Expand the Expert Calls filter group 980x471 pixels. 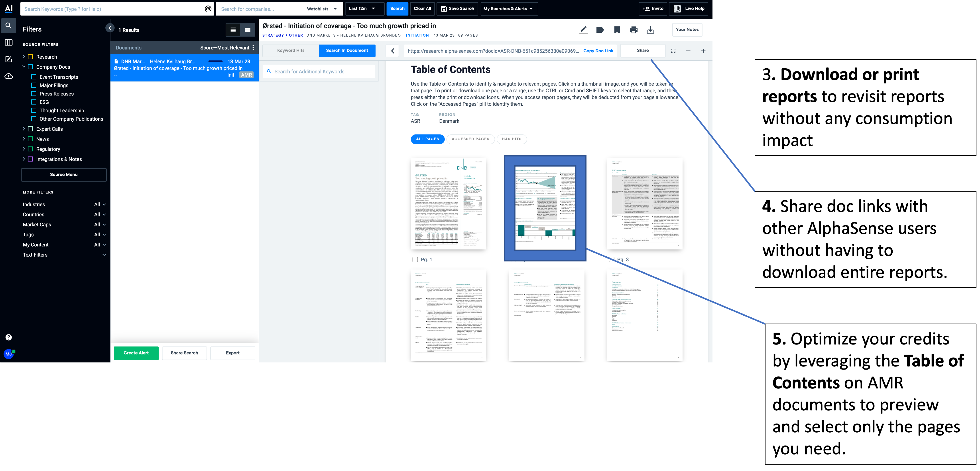pyautogui.click(x=24, y=129)
